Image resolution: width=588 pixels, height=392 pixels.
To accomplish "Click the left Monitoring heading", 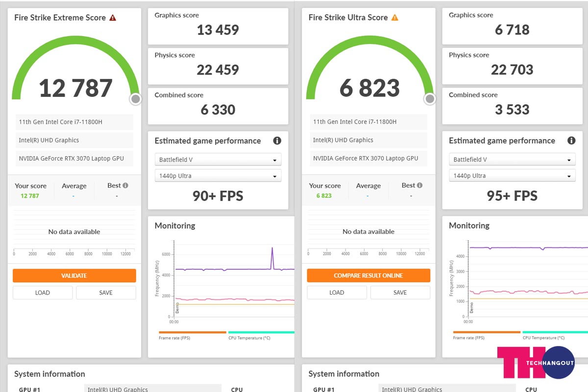I will (175, 226).
